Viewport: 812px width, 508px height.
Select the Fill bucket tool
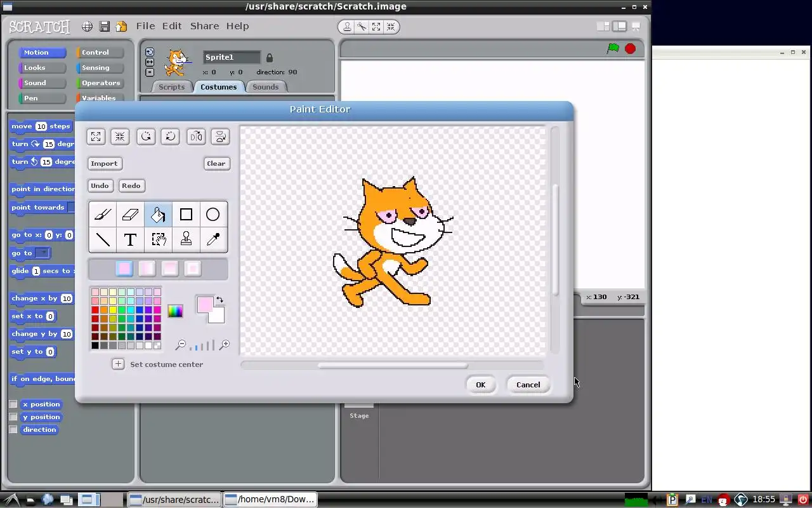point(158,215)
